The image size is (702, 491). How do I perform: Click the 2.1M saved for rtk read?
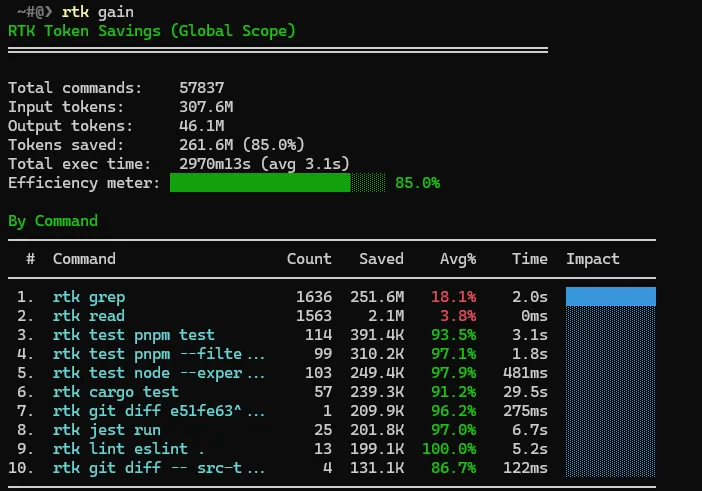coord(386,316)
